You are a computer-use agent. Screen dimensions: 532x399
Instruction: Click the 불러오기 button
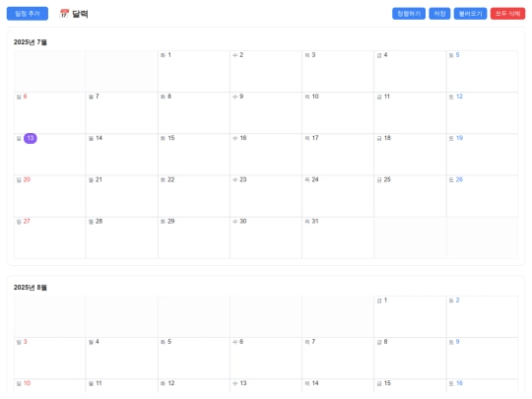coord(470,14)
